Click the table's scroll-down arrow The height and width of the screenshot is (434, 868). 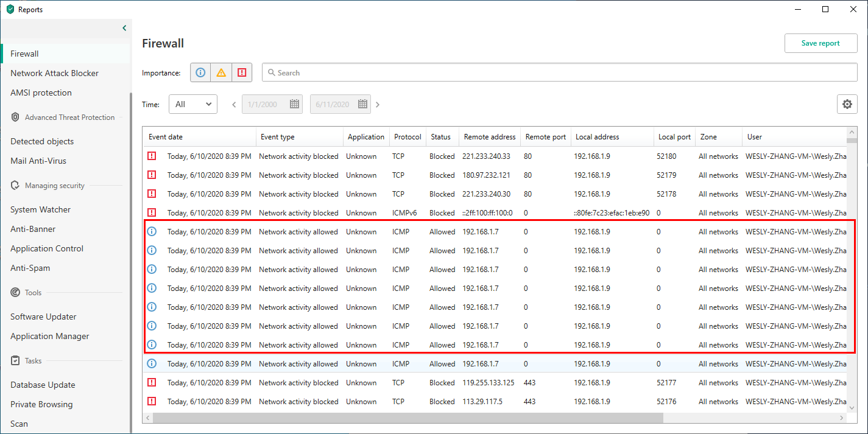(852, 408)
